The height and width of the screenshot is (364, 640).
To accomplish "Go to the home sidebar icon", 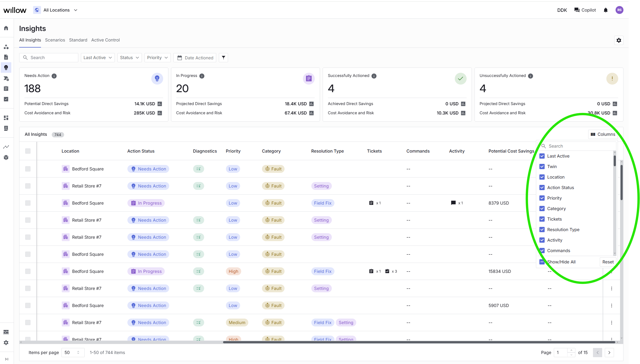I will pos(6,28).
